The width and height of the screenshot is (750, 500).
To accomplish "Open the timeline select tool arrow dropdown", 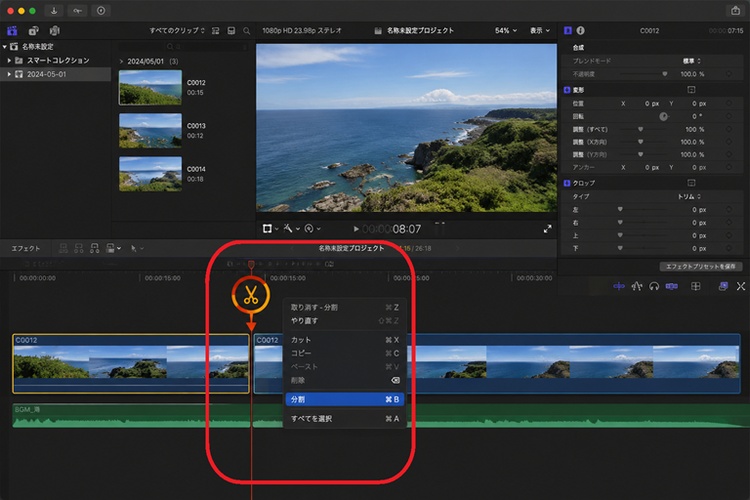I will tap(137, 248).
